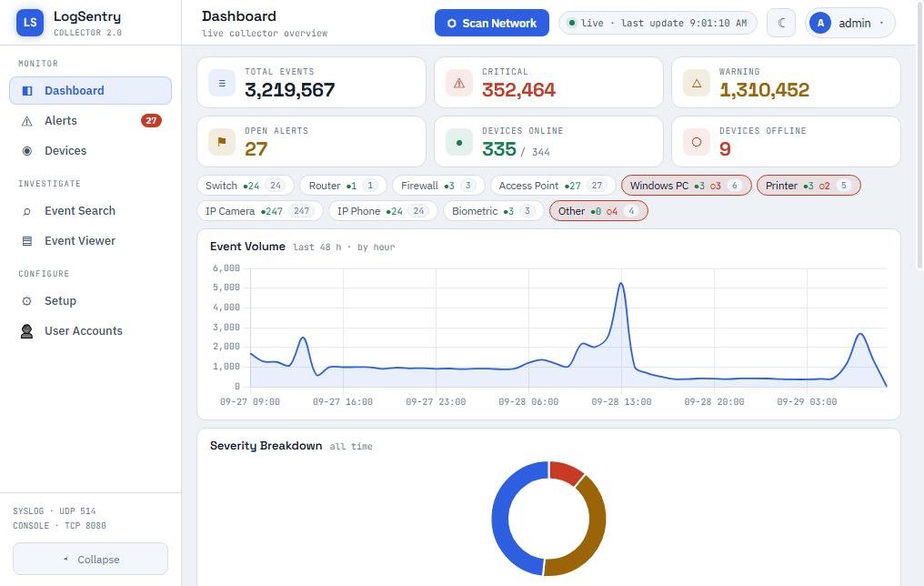Click the Event Volume chart peak near 09-28 13:00
This screenshot has width=924, height=586.
(621, 284)
